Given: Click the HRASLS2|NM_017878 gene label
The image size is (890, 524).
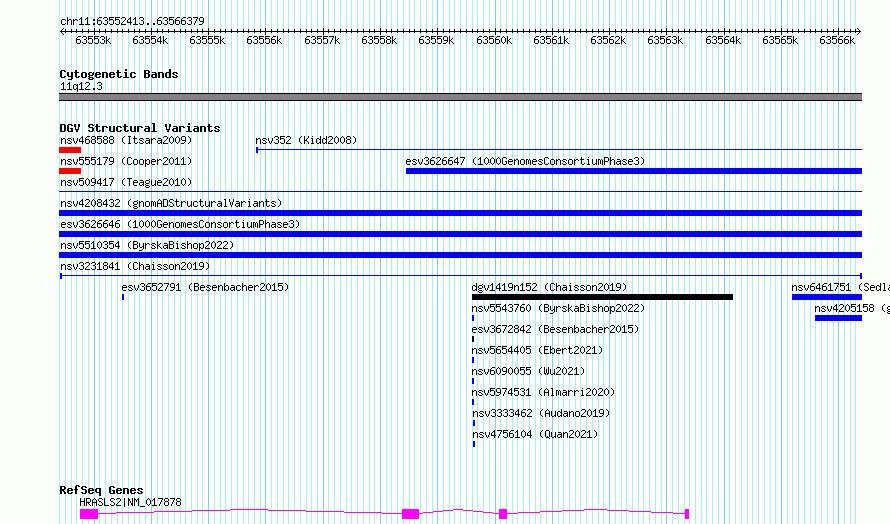Looking at the screenshot, I should 131,502.
